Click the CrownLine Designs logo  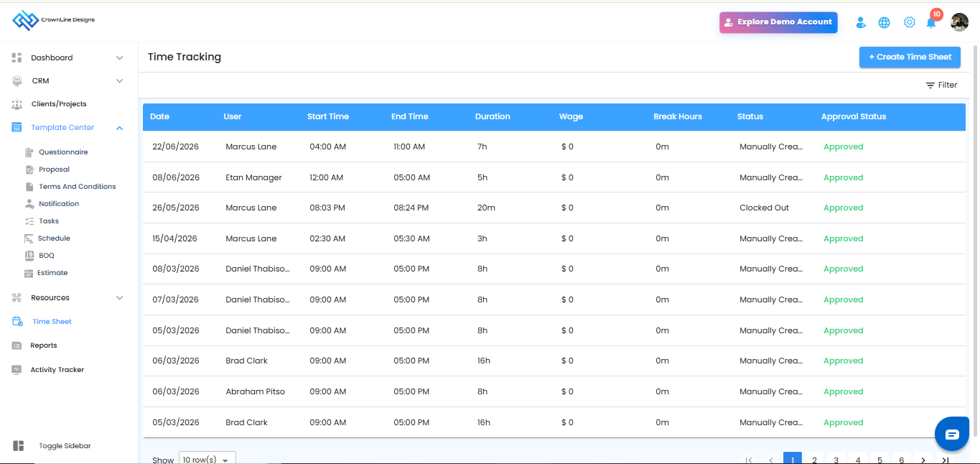click(54, 20)
